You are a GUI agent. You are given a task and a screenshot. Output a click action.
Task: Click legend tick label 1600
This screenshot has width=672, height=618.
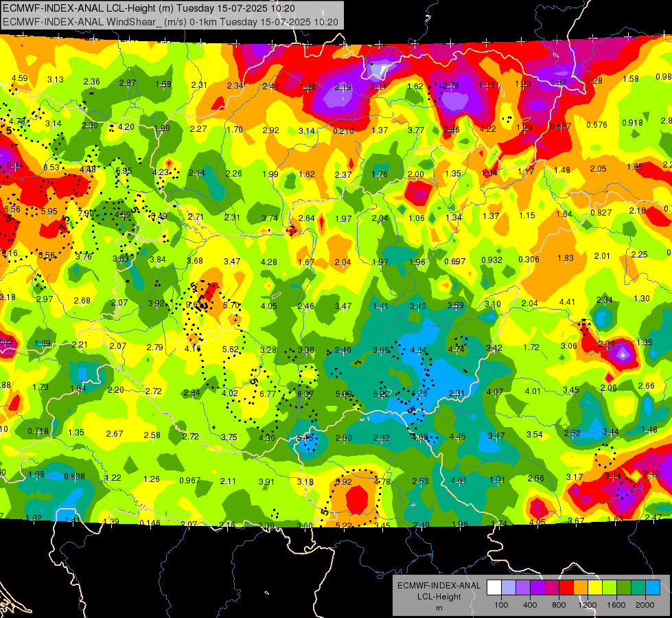click(x=616, y=605)
